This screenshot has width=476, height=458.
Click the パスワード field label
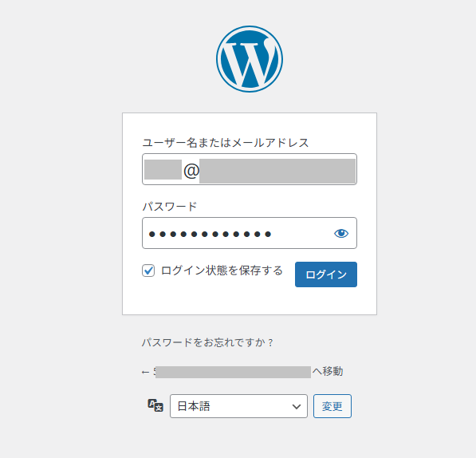pyautogui.click(x=169, y=207)
